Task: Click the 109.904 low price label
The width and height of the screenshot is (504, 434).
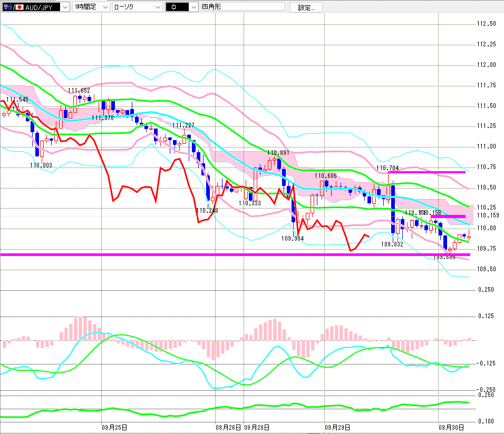Action: [293, 239]
